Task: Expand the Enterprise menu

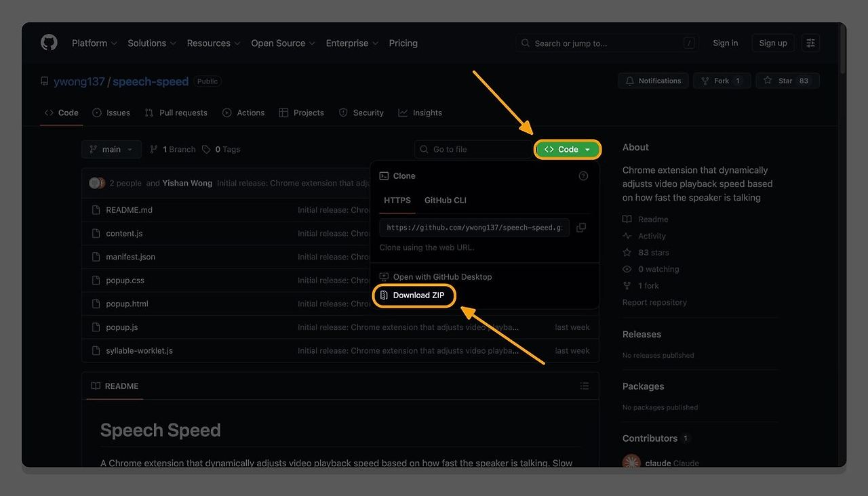Action: pos(352,43)
